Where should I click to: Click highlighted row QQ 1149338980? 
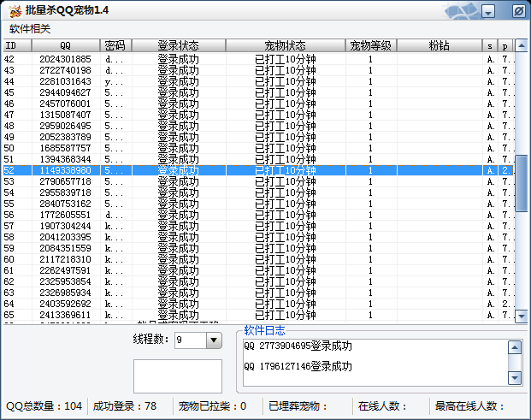(x=258, y=170)
